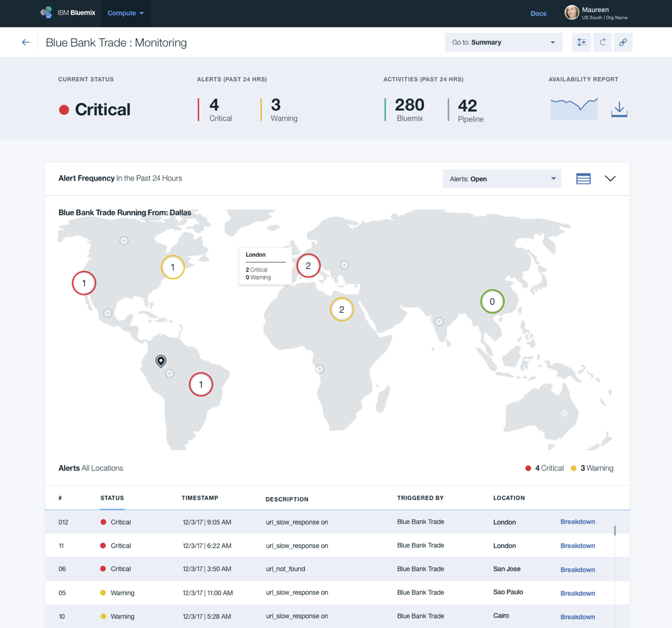The width and height of the screenshot is (672, 628).
Task: Click the Critical current status indicator
Action: (x=95, y=110)
